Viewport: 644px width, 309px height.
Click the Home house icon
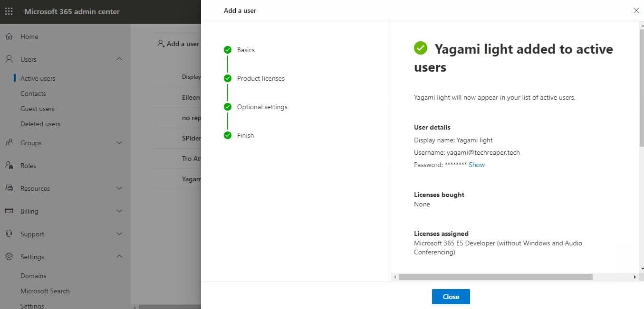click(9, 37)
